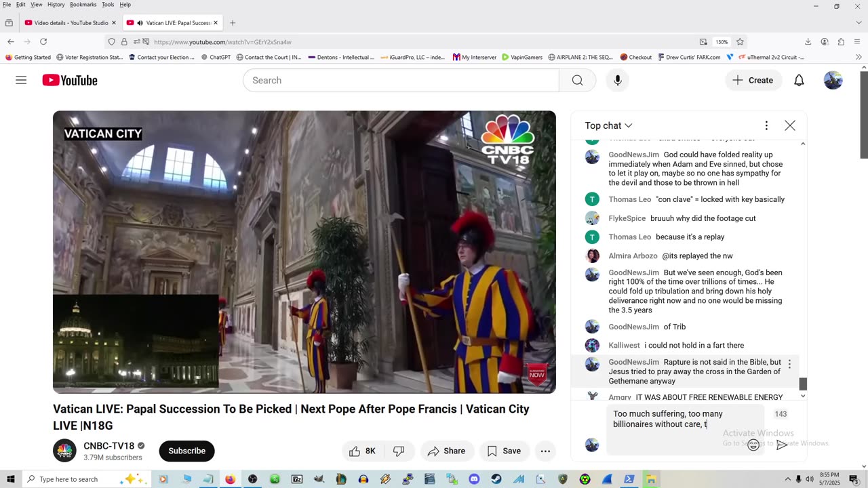Open the VapinGamers bookmark

(522, 58)
